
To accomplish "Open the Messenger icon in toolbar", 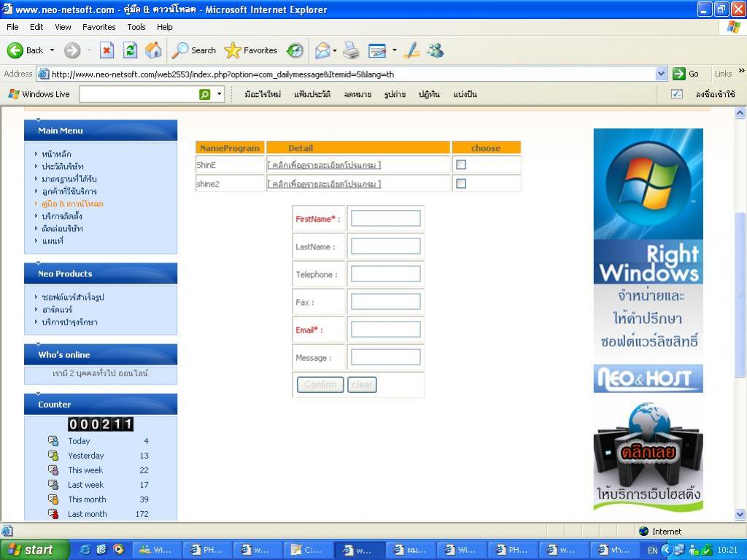I will [436, 50].
